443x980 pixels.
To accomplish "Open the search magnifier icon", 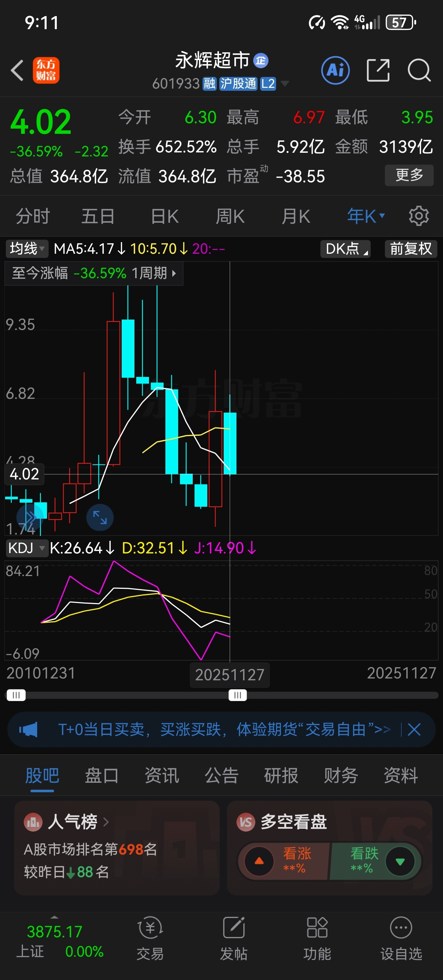I will (x=419, y=70).
